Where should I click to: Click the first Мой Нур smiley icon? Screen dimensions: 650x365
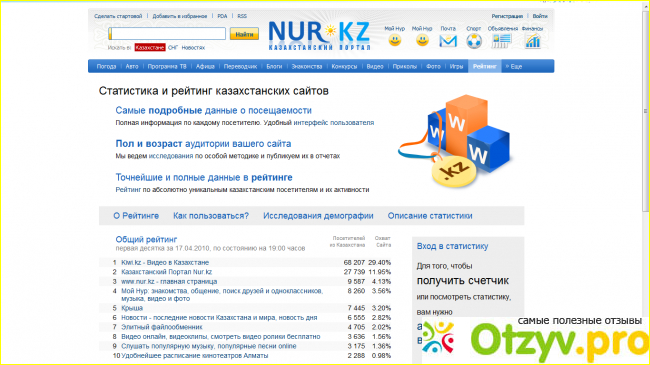click(395, 41)
